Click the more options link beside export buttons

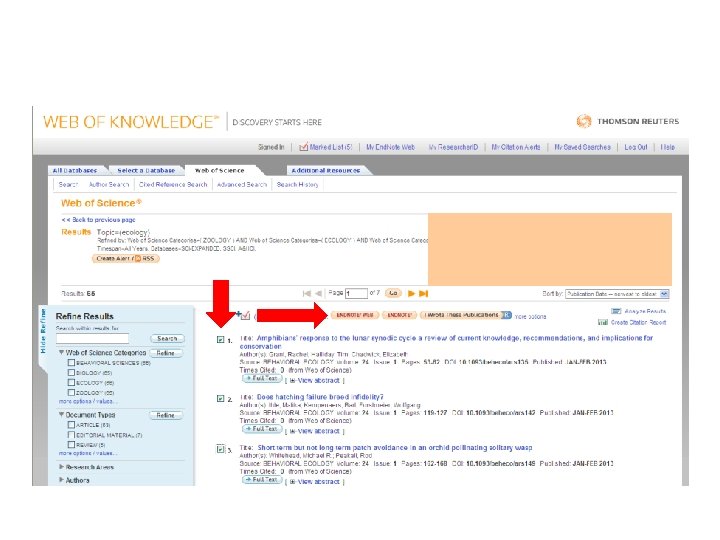point(530,317)
